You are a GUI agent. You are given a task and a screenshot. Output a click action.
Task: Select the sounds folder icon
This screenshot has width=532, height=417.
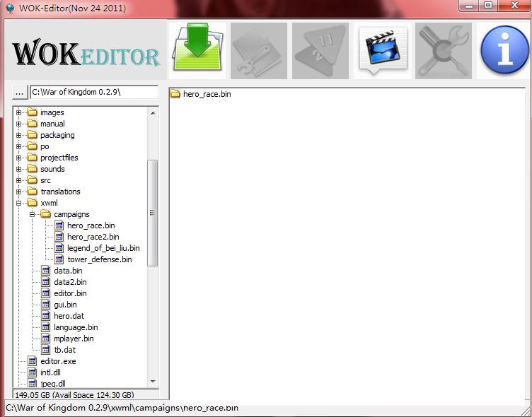point(33,168)
